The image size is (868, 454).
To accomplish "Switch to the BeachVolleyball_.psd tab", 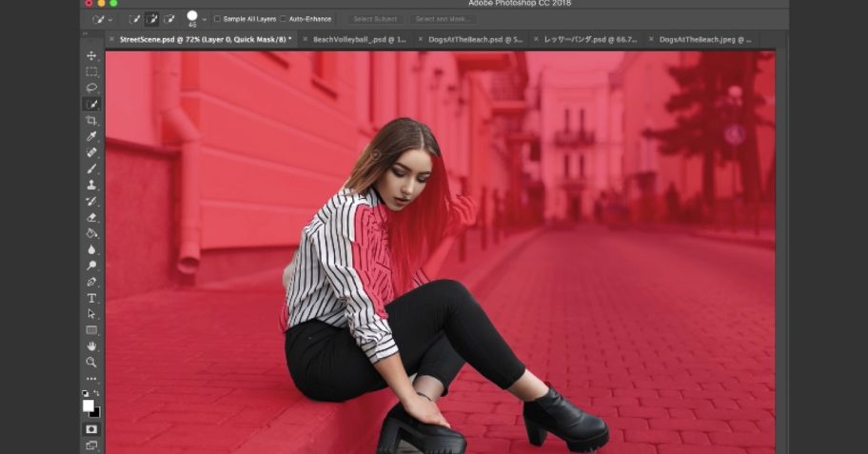I will tap(359, 39).
